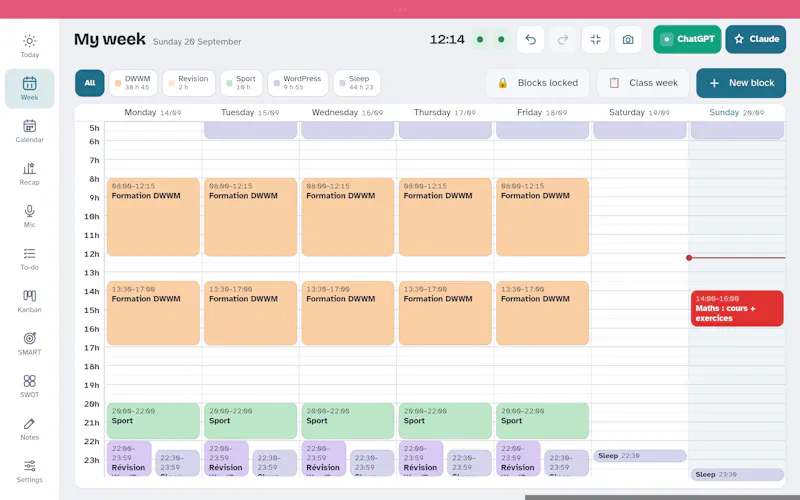Filter by WordPress category chip
This screenshot has width=800, height=500.
coord(298,83)
